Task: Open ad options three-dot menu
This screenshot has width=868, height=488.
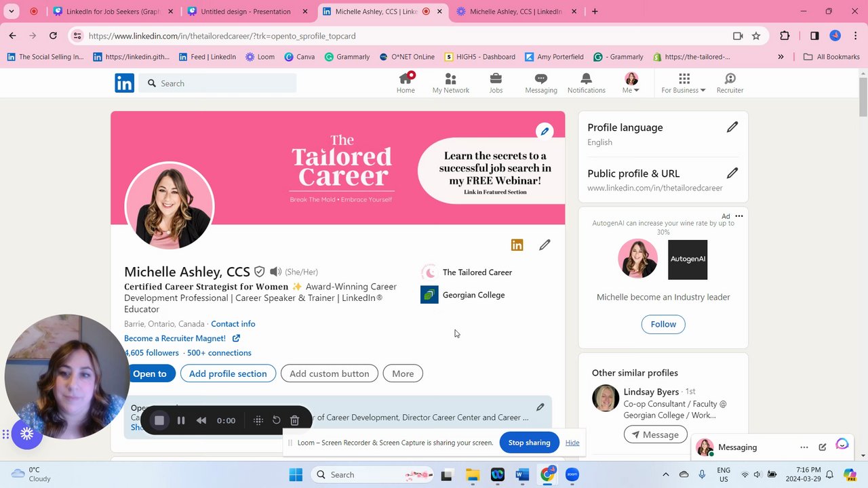Action: [x=739, y=216]
